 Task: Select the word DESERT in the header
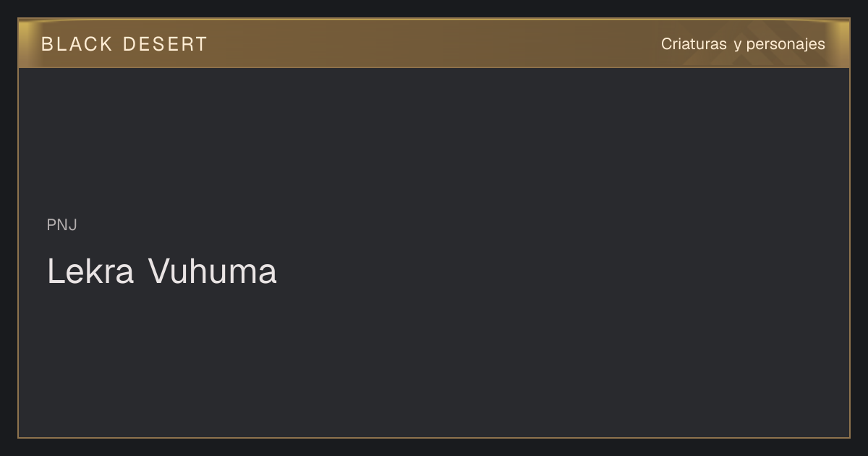point(165,44)
